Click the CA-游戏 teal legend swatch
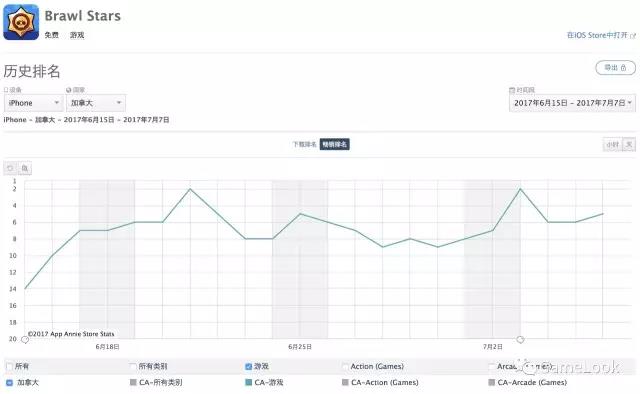The height and width of the screenshot is (394, 640). [x=248, y=383]
